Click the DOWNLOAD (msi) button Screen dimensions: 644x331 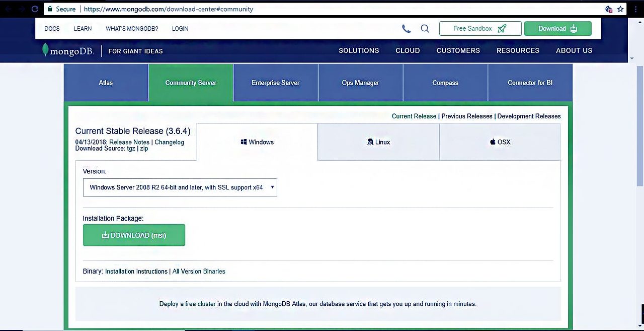tap(134, 235)
